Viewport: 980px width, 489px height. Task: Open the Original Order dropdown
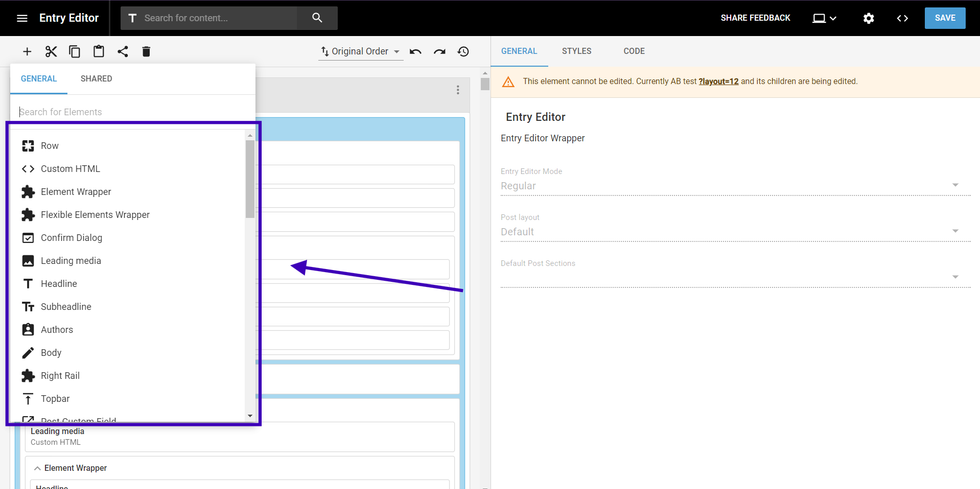(x=360, y=52)
